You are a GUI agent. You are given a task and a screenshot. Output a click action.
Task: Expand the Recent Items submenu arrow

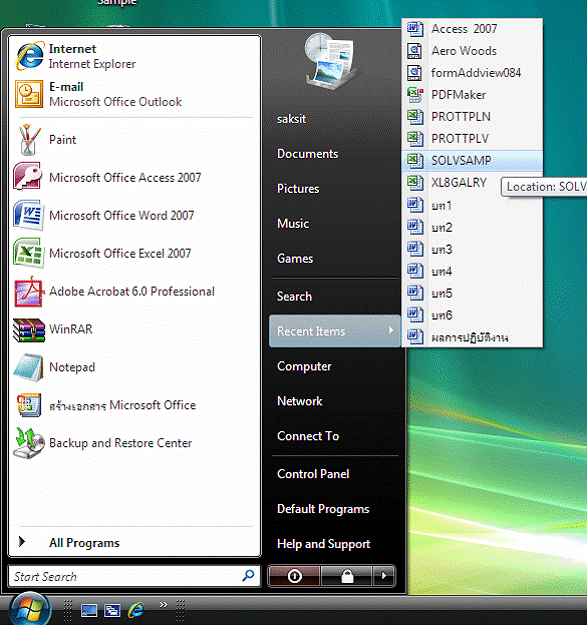391,330
